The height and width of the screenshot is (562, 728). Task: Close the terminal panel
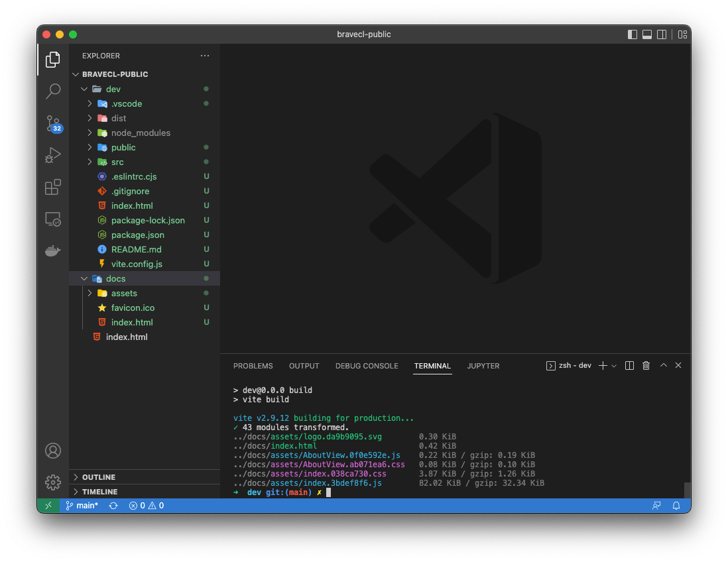point(678,366)
